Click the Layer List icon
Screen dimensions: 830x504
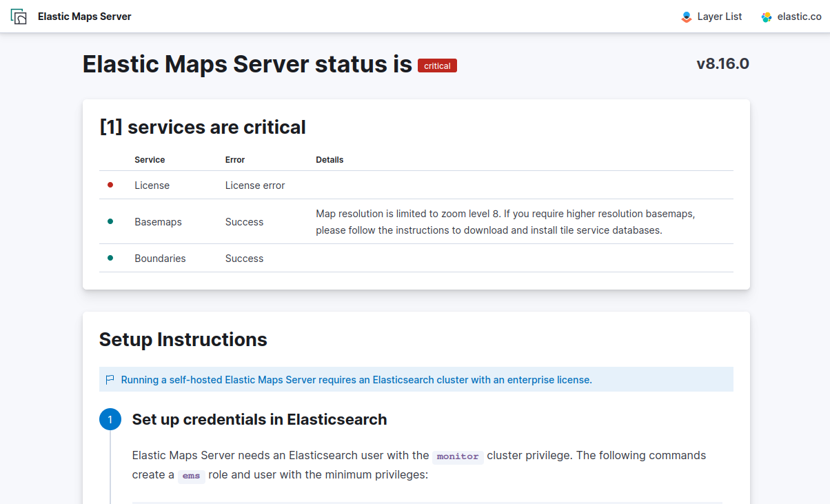click(x=687, y=17)
